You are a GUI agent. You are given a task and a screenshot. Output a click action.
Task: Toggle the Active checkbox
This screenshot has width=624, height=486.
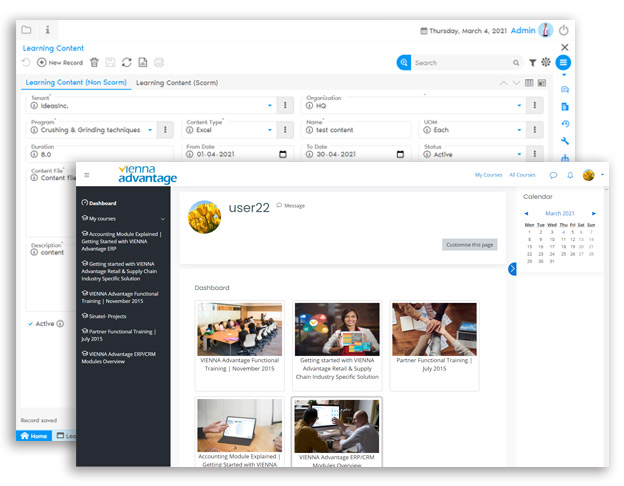pyautogui.click(x=30, y=324)
